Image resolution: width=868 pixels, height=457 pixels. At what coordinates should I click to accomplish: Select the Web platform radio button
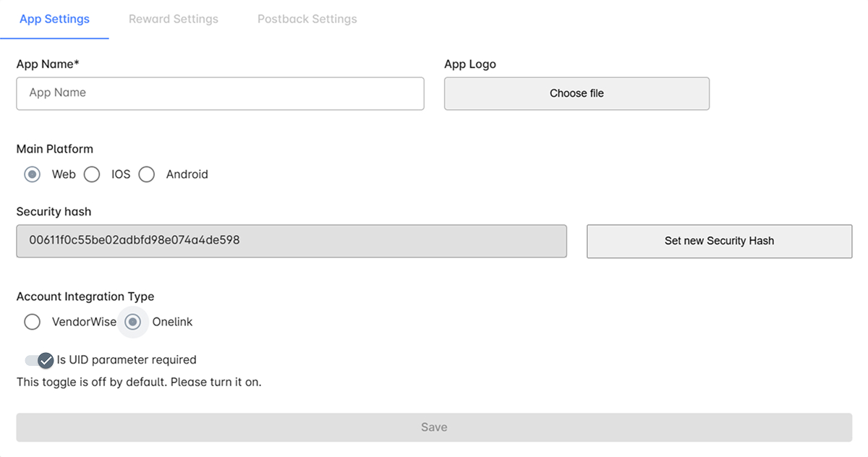pos(32,174)
